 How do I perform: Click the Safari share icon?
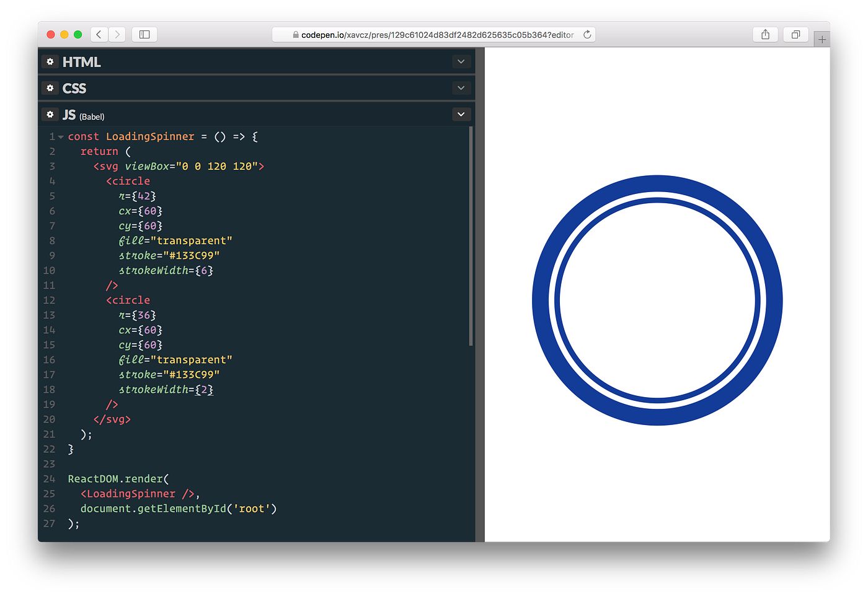point(764,34)
